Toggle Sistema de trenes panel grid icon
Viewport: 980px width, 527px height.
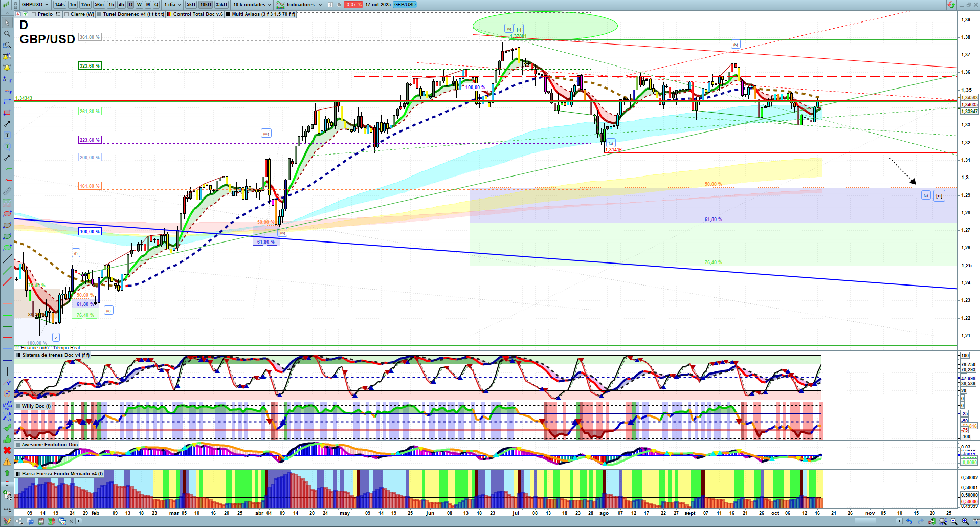(18, 355)
